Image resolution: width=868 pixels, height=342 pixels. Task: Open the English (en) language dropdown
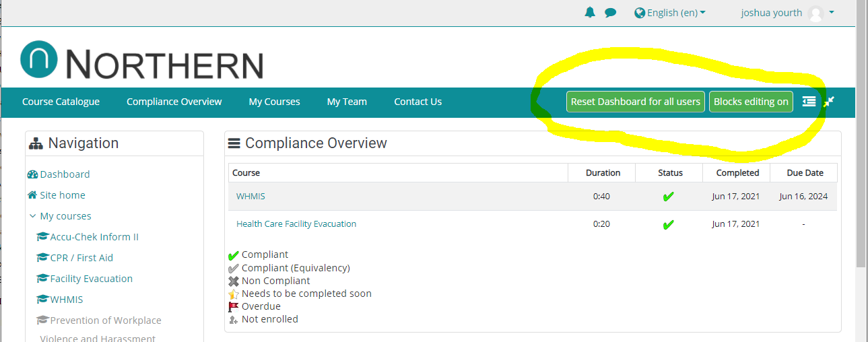670,13
